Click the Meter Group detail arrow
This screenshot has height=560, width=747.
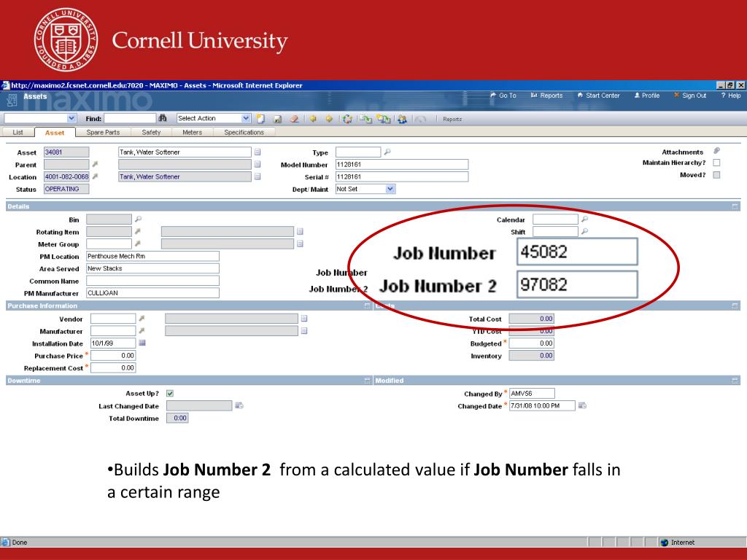138,244
